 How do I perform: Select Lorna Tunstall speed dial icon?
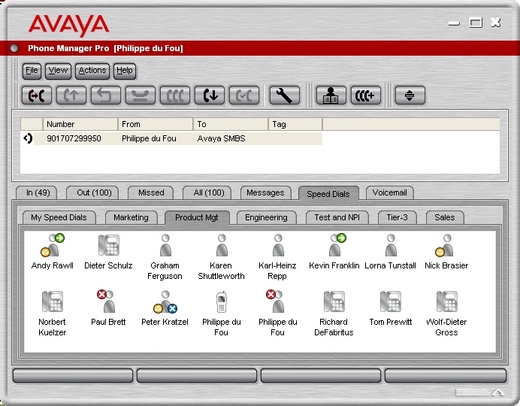click(391, 245)
